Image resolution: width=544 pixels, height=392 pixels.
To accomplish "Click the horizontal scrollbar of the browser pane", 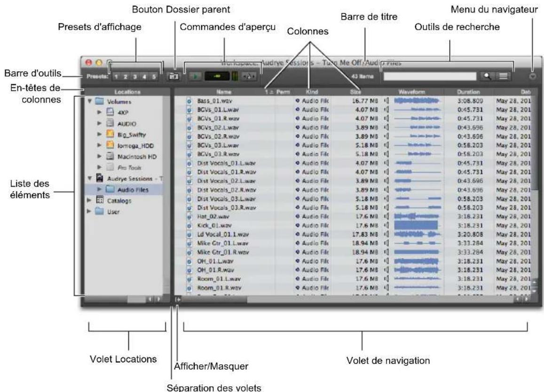I will pyautogui.click(x=347, y=299).
